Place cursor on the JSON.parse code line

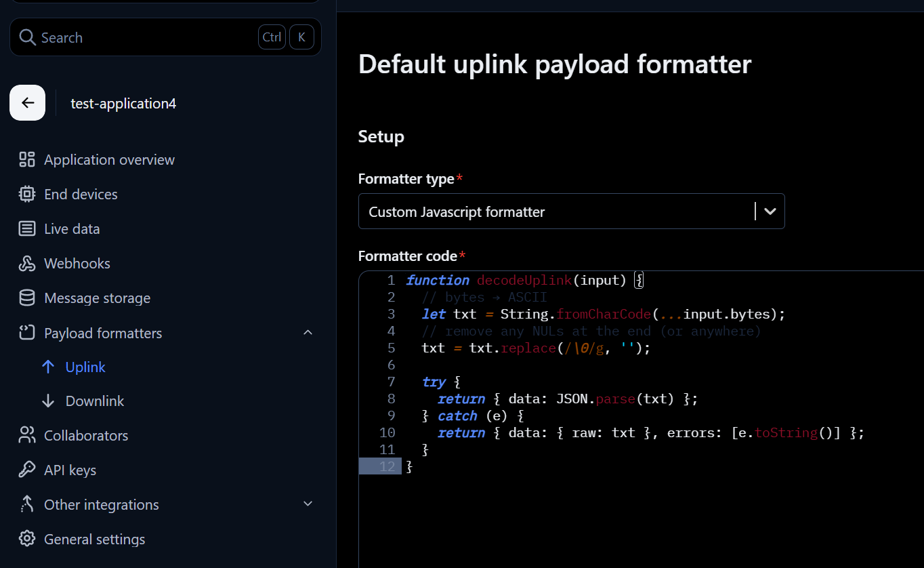coord(567,399)
